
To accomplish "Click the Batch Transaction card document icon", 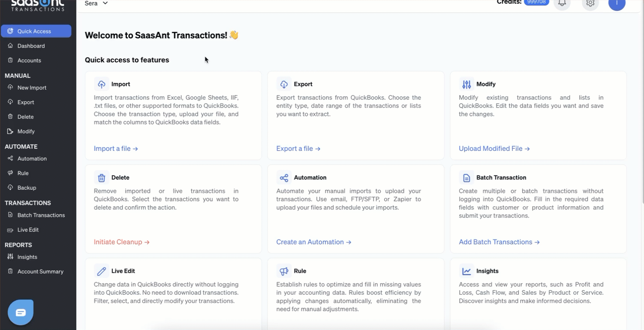I will (x=466, y=177).
